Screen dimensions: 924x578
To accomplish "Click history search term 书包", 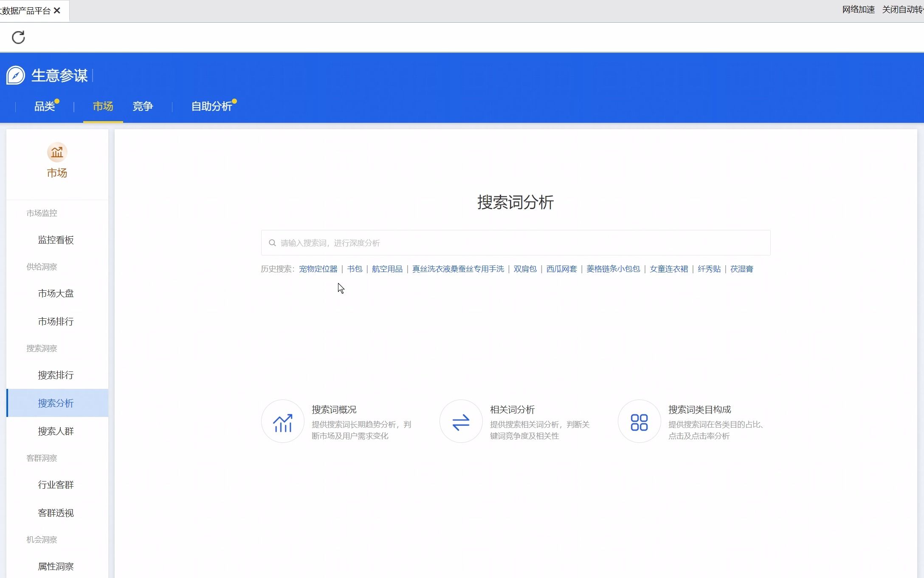I will [355, 269].
